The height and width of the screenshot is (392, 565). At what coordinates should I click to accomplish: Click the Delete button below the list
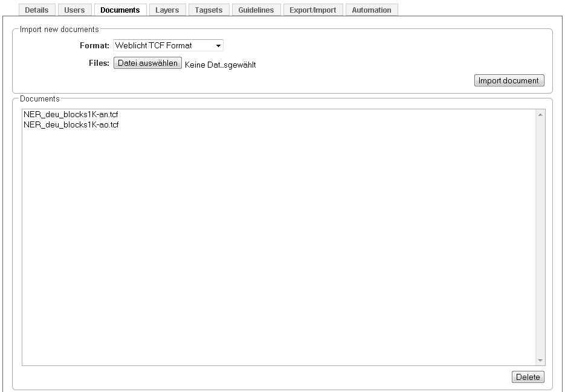528,377
